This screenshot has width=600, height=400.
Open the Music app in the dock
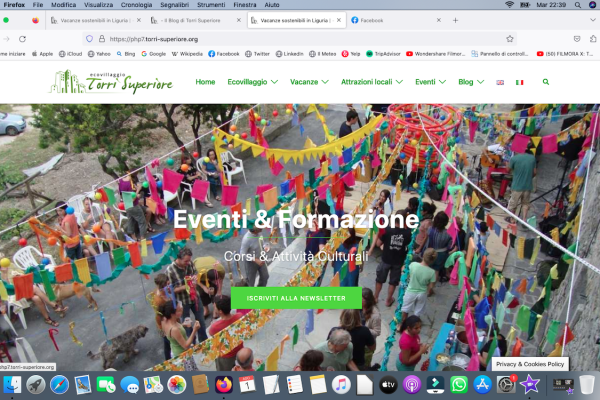click(341, 384)
